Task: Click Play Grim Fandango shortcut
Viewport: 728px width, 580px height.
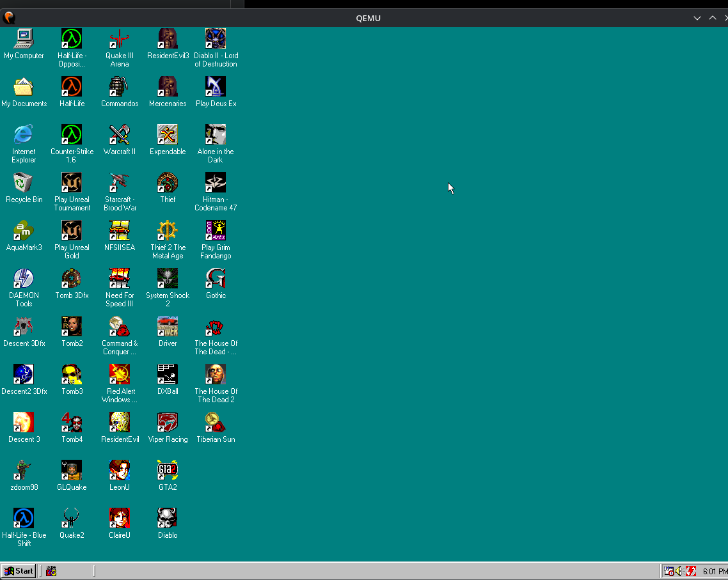Action: coord(216,230)
